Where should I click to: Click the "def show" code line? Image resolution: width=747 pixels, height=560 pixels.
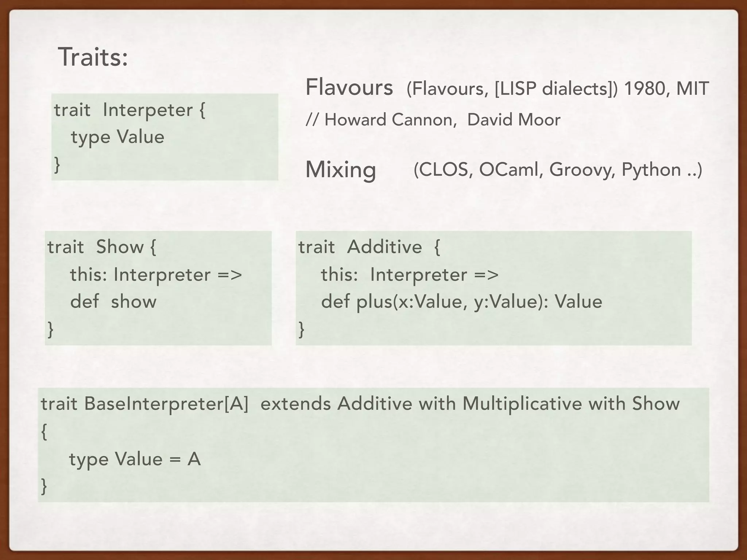pyautogui.click(x=113, y=302)
